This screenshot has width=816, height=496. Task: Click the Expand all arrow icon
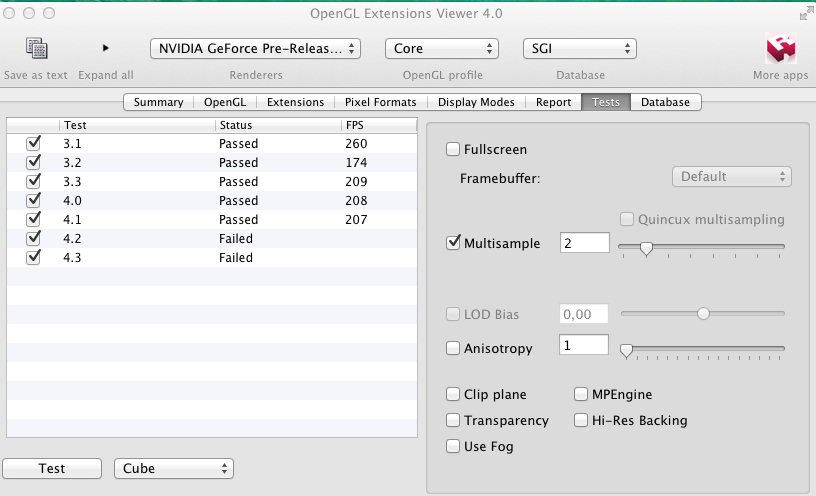(106, 48)
